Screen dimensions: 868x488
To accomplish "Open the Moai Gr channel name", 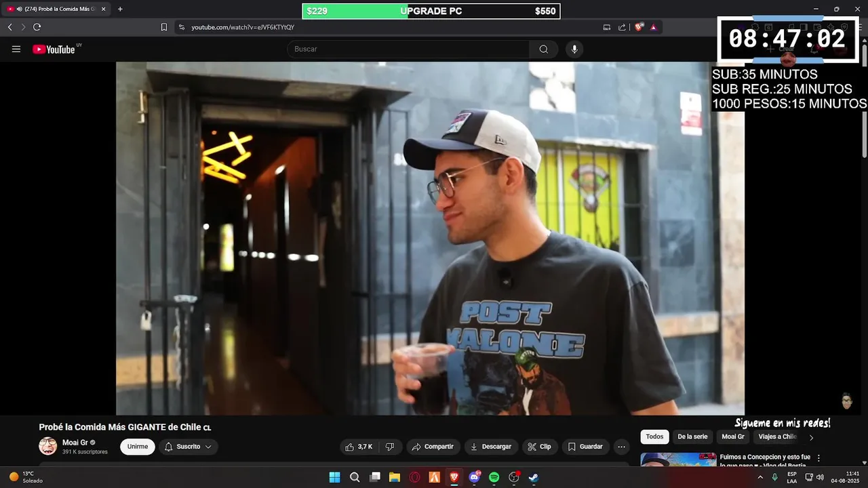I will point(75,443).
